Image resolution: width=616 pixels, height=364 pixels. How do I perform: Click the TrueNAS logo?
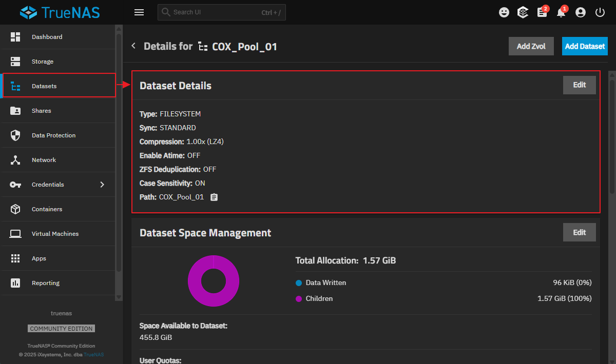point(60,12)
